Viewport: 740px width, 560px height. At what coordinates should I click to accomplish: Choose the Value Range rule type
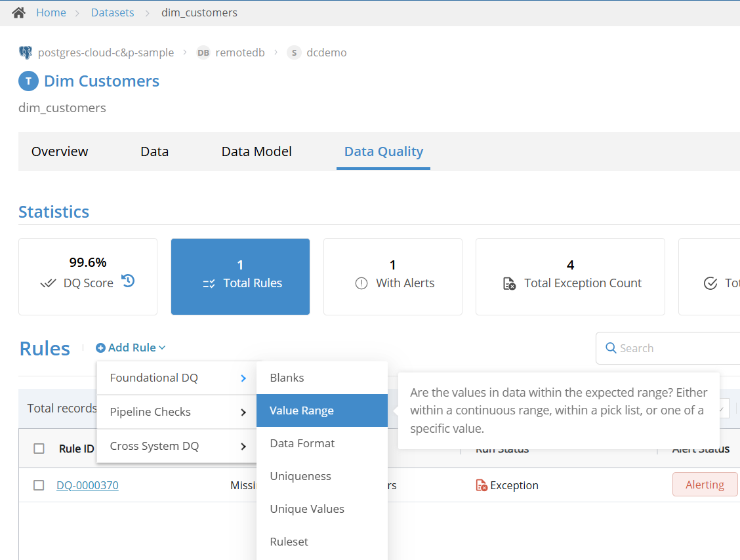(x=322, y=410)
